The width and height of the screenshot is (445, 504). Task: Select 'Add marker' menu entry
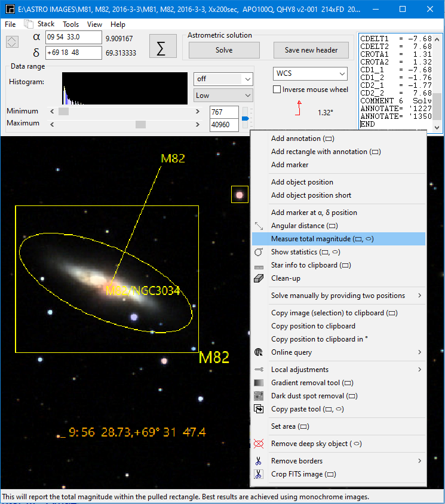[x=339, y=165]
